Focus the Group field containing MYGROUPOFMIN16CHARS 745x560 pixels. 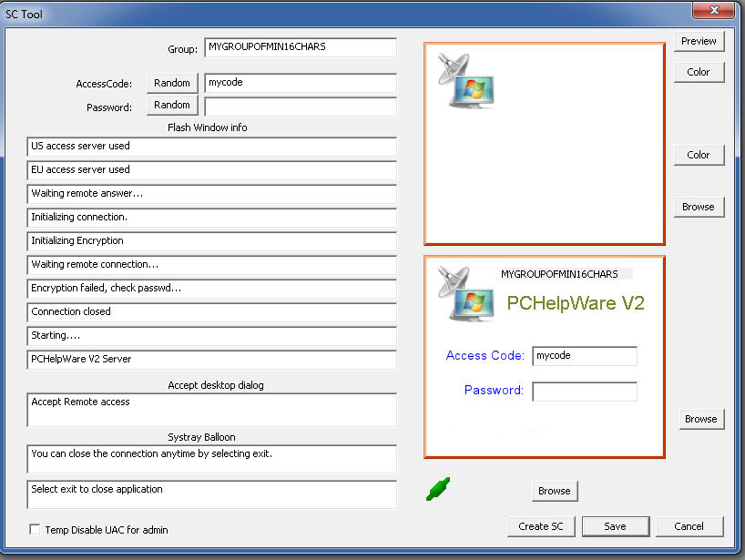[301, 47]
